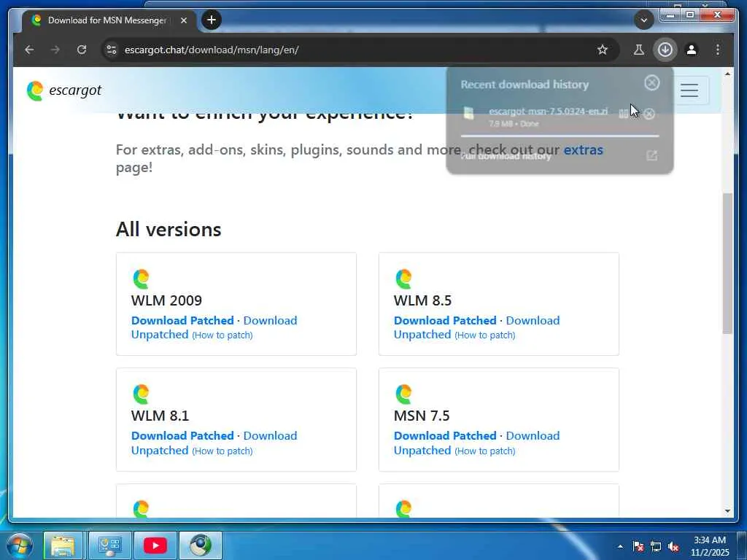The height and width of the screenshot is (560, 747).
Task: Open How to patch for WLM 2009
Action: pyautogui.click(x=222, y=335)
